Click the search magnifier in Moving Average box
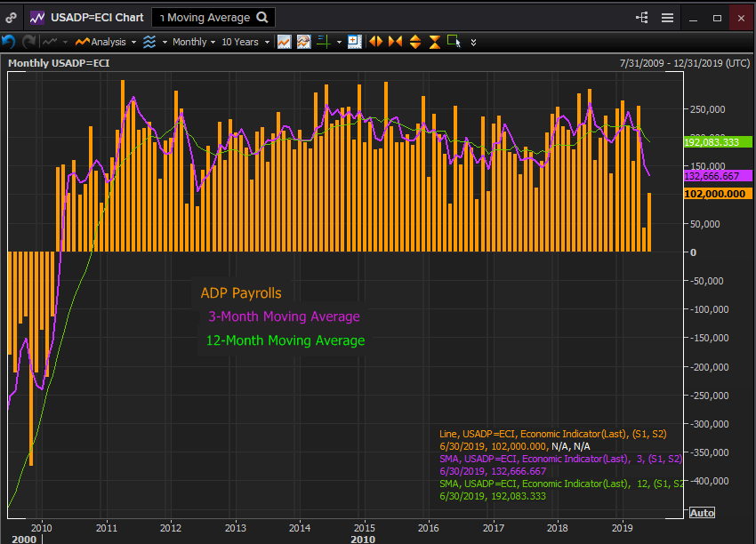 262,18
